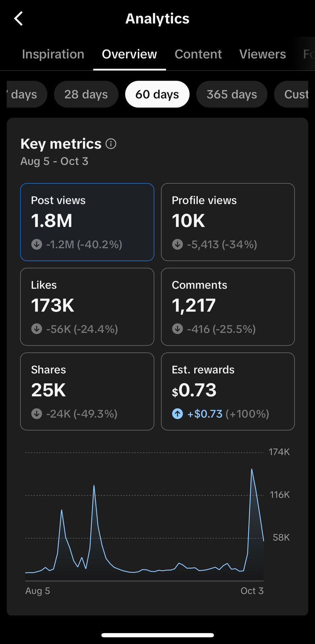The image size is (315, 644).
Task: Tap the Profile views down-arrow icon
Action: click(177, 244)
